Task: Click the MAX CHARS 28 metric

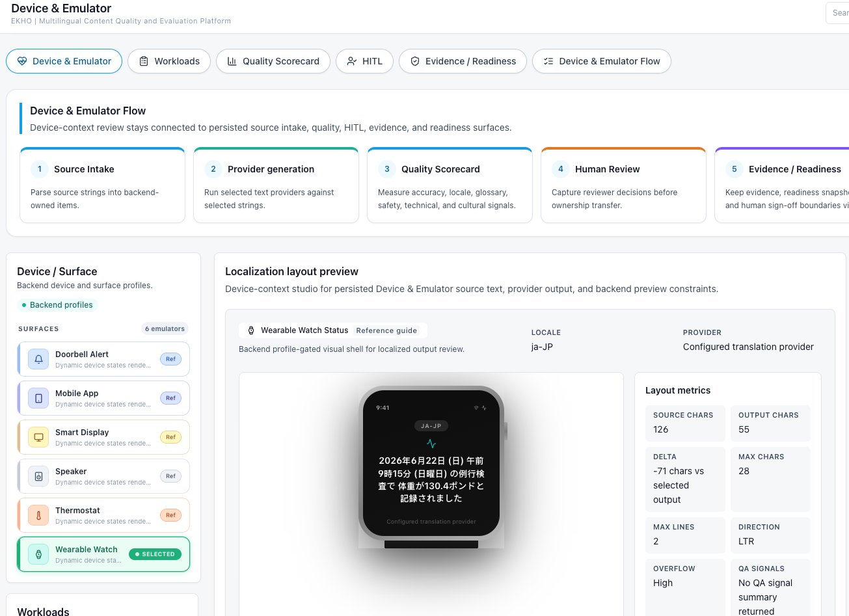Action: (770, 479)
